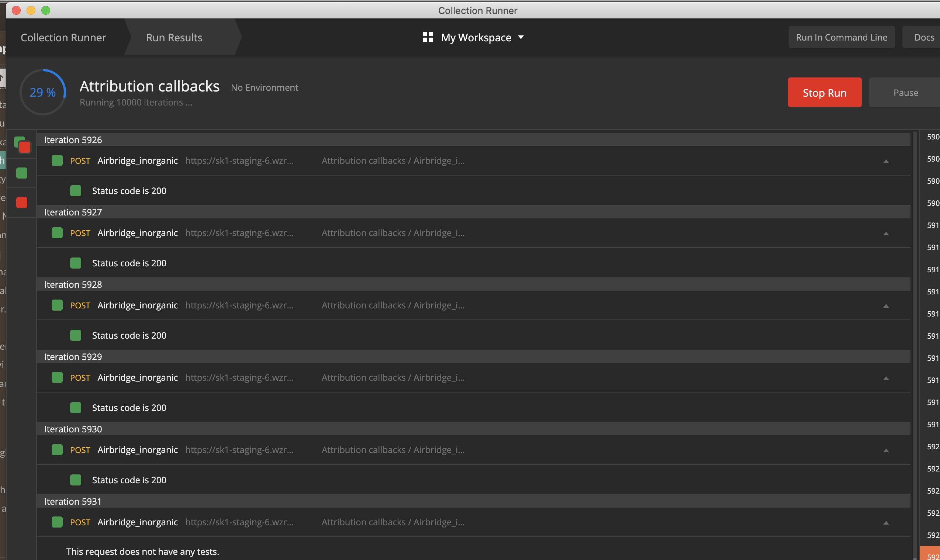Click the grid icon beside My Workspace
The width and height of the screenshot is (940, 560).
pos(428,37)
